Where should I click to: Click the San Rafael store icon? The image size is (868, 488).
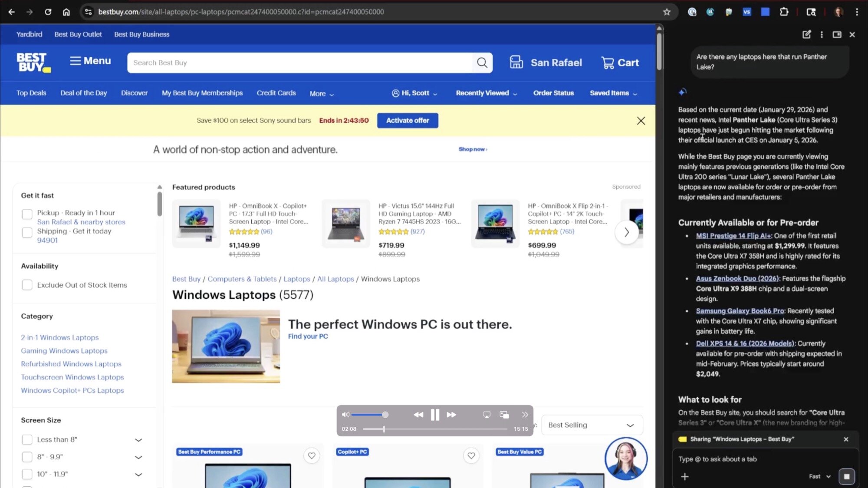(516, 63)
